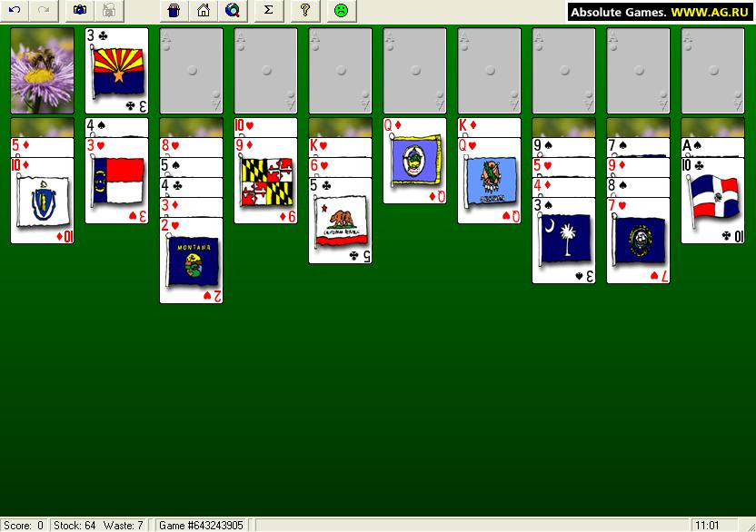Take a snapshot with the camera icon
Image resolution: width=756 pixels, height=532 pixels.
click(x=80, y=11)
